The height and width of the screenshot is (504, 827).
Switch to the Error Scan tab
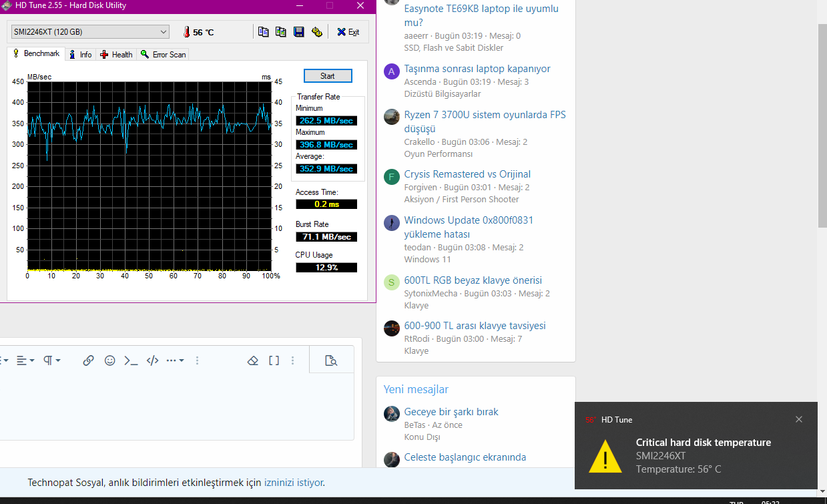tap(164, 55)
